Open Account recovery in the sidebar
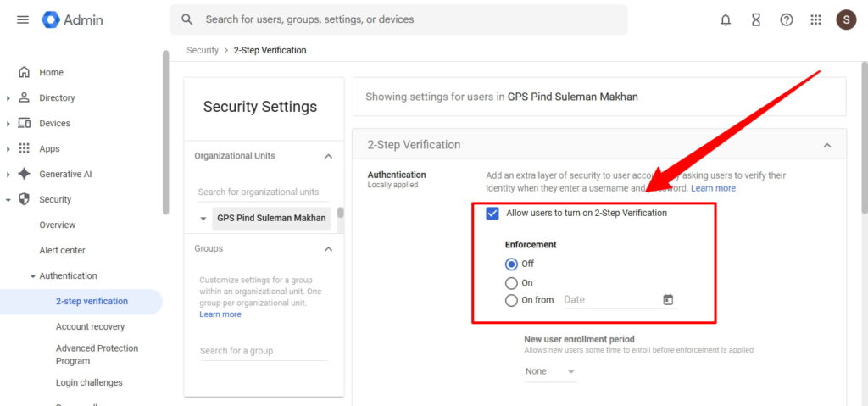 90,327
